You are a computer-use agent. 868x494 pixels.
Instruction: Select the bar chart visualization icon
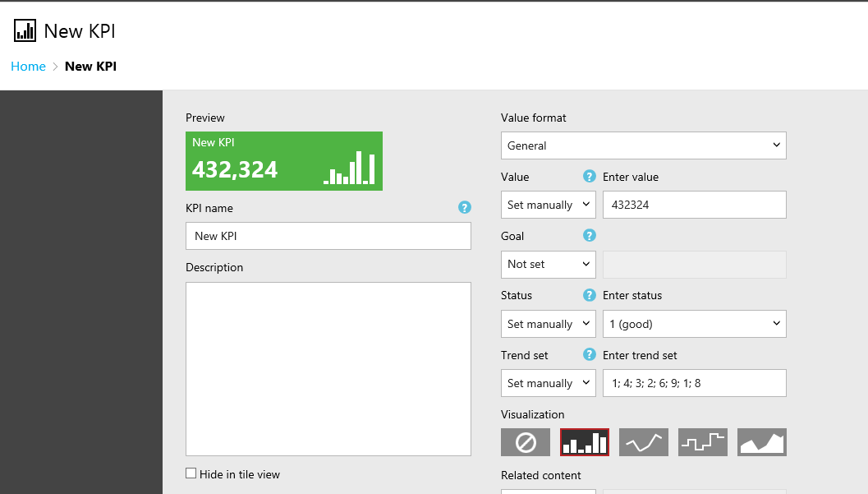584,442
